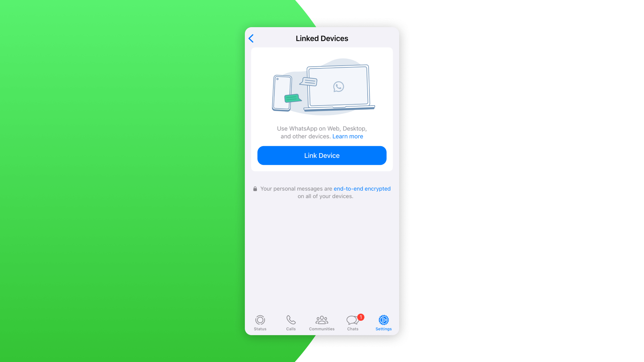Screen dimensions: 644x362
Task: Click the lock icon near encryption notice
Action: pyautogui.click(x=255, y=189)
